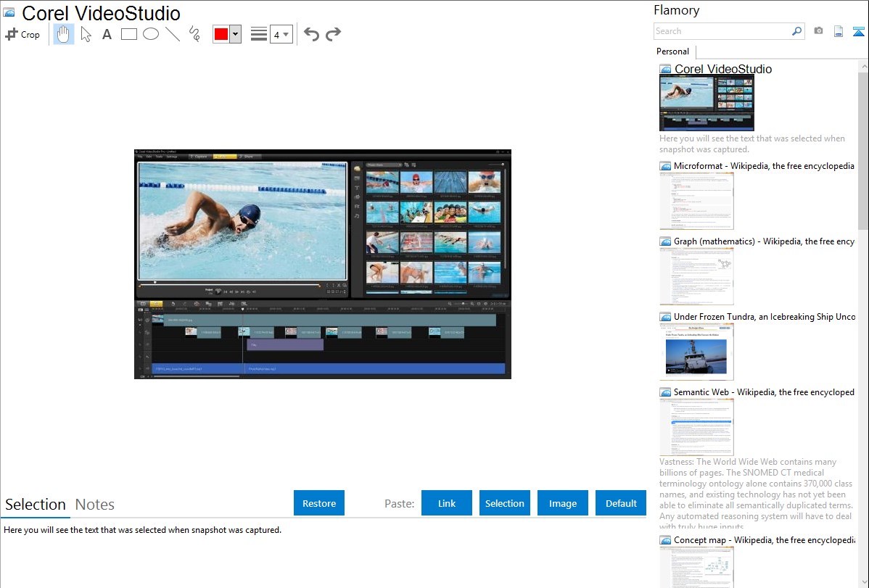The width and height of the screenshot is (869, 588).
Task: Click the Selection paste button
Action: 505,503
